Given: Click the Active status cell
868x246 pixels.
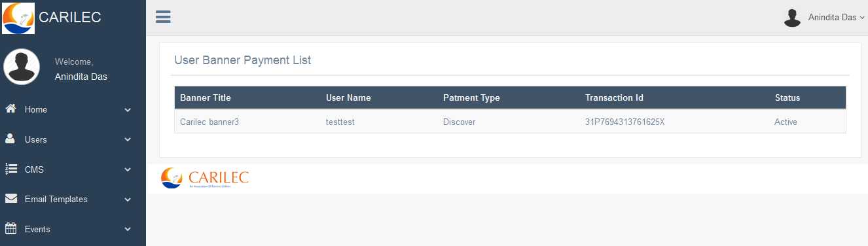Looking at the screenshot, I should (x=786, y=122).
